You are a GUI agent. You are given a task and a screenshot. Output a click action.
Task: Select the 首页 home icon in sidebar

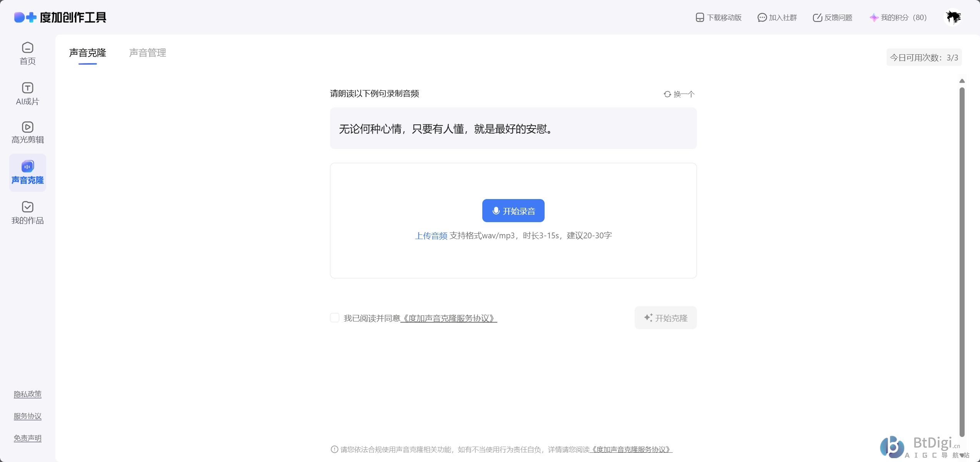[27, 48]
